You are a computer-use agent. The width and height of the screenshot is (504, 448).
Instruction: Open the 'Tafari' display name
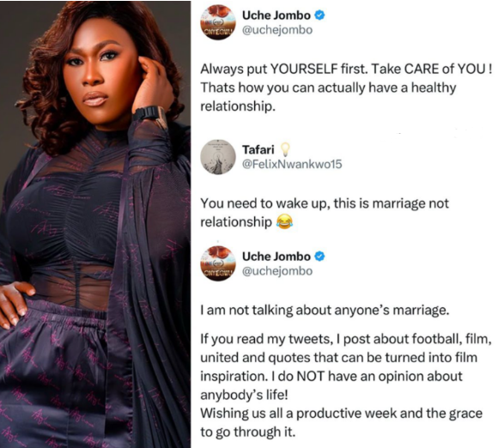[x=258, y=149]
